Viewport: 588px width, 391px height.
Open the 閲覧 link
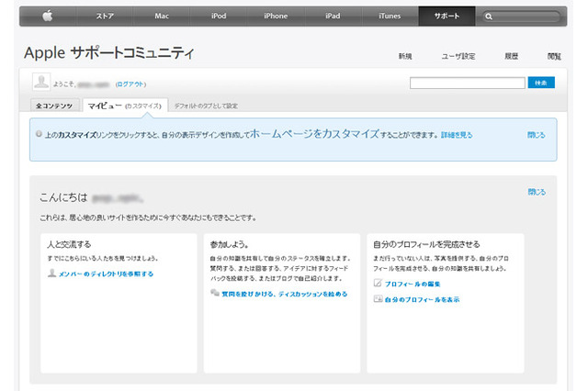[554, 56]
